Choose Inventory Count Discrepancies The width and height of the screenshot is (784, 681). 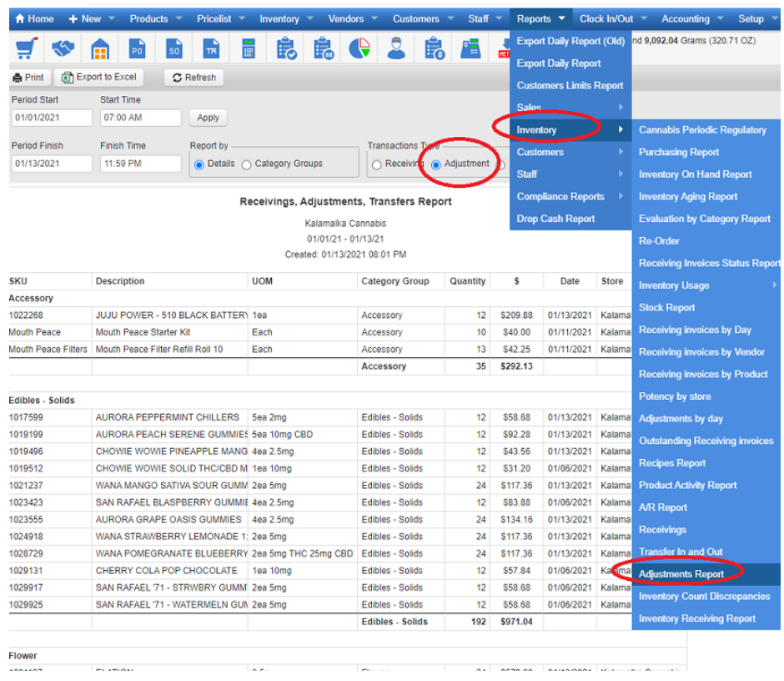tap(706, 596)
